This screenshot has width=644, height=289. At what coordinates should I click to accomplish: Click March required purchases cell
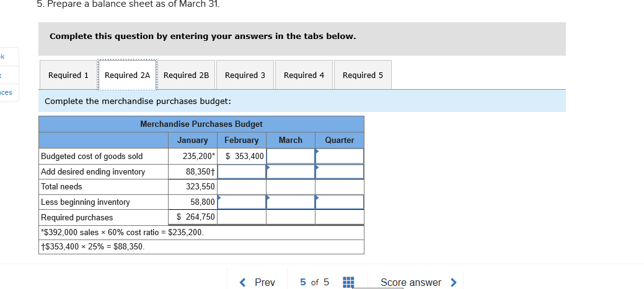click(x=290, y=217)
